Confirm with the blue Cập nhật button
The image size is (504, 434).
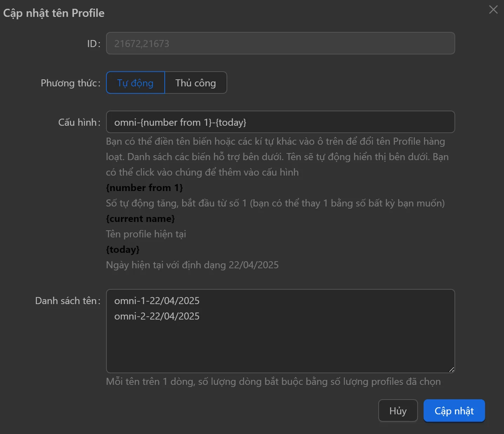454,411
